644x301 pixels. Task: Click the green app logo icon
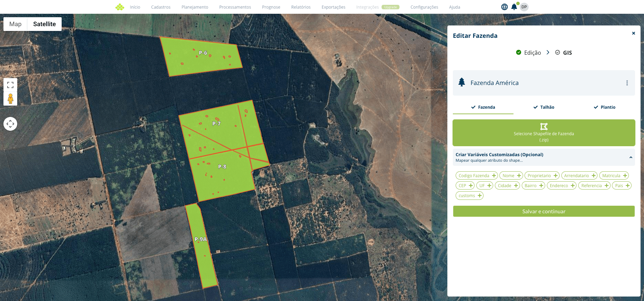120,7
